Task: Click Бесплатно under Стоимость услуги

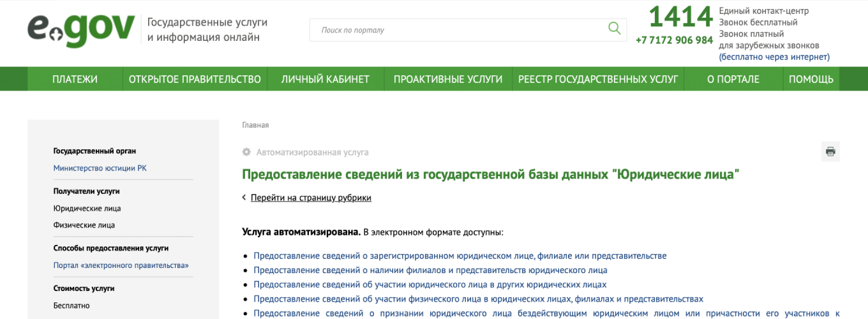Action: (x=71, y=306)
